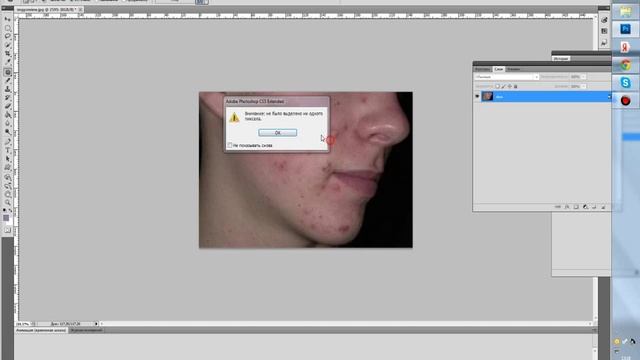Image resolution: width=640 pixels, height=360 pixels.
Task: Switch to Photoshop in desktop sidebar
Action: [625, 29]
